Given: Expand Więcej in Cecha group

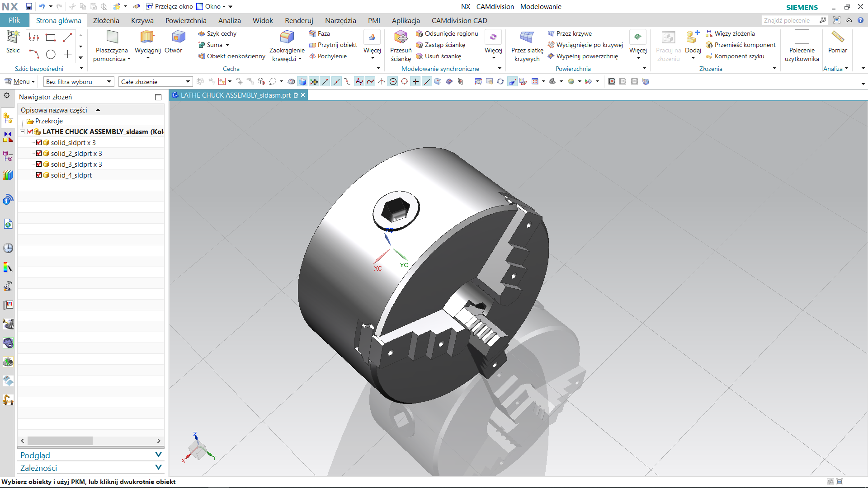Looking at the screenshot, I should click(x=372, y=45).
